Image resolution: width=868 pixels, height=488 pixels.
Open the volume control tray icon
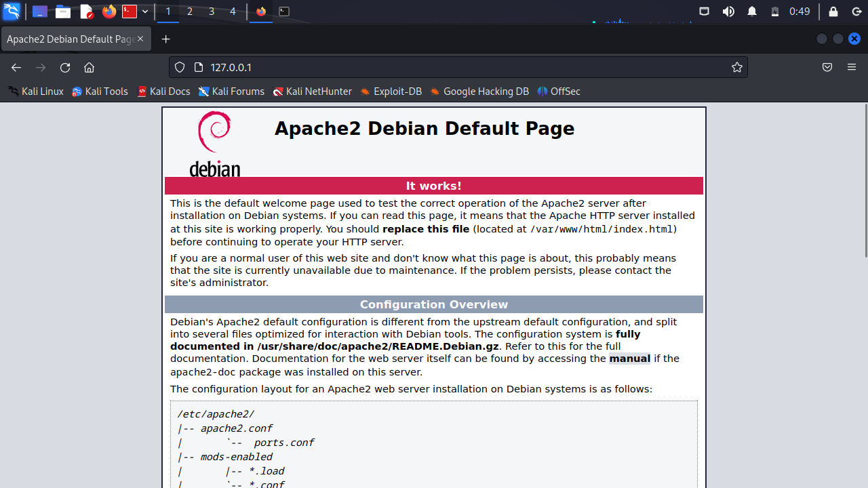tap(728, 12)
